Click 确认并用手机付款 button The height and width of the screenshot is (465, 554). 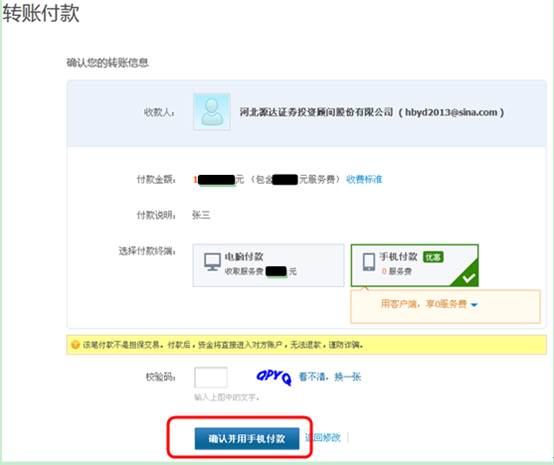pos(247,438)
